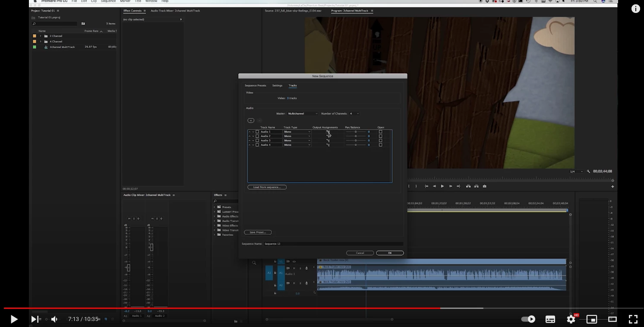Expand the 4 Channel bin in Project panel

tap(41, 41)
